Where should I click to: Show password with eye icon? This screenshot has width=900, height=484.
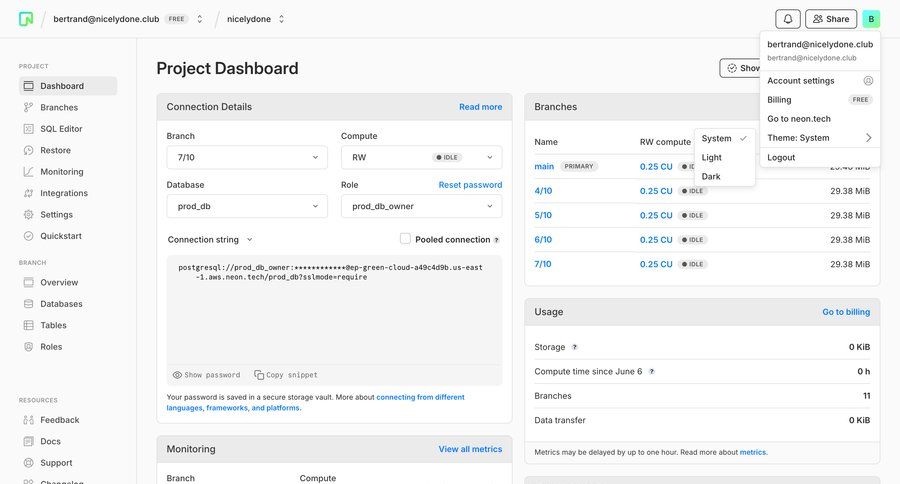pos(207,375)
